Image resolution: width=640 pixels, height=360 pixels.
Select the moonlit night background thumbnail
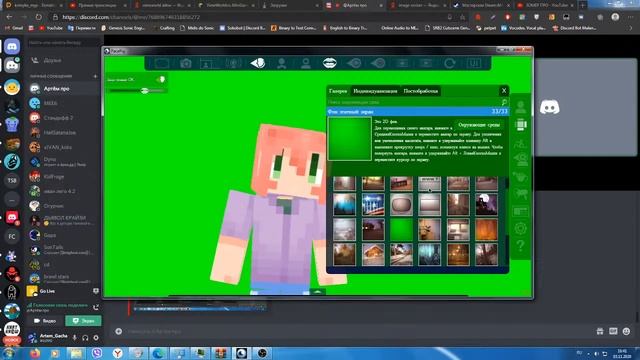pyautogui.click(x=487, y=204)
